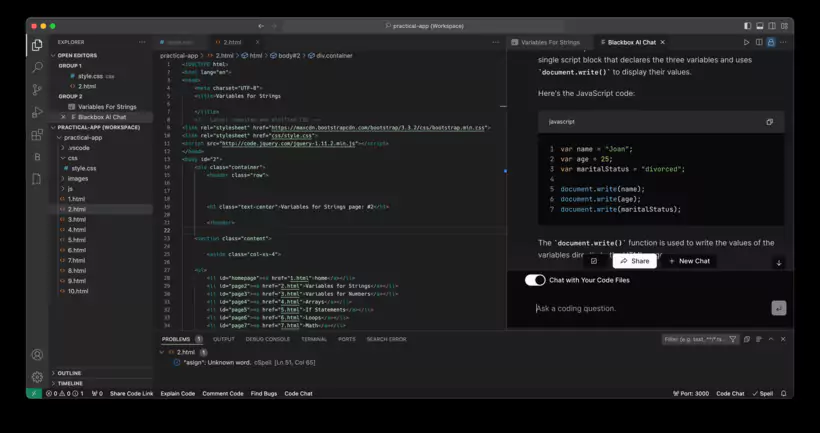Click Find Bugs in status bar
The width and height of the screenshot is (820, 433).
(264, 394)
